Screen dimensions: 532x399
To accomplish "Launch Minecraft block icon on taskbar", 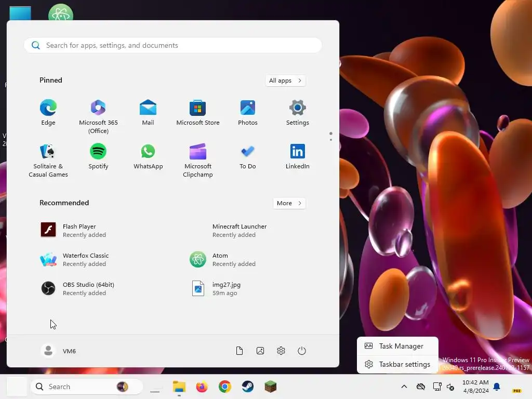I will click(x=270, y=387).
